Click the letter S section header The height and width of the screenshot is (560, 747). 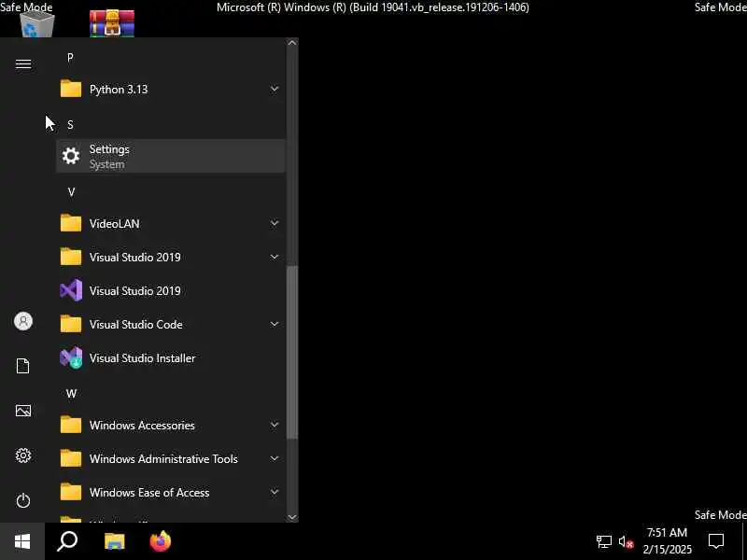pyautogui.click(x=71, y=125)
